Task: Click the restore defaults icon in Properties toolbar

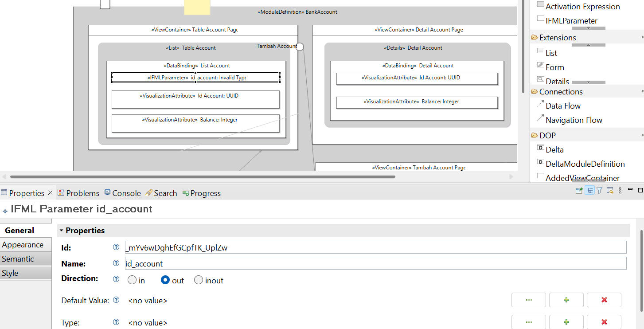Action: tap(610, 191)
